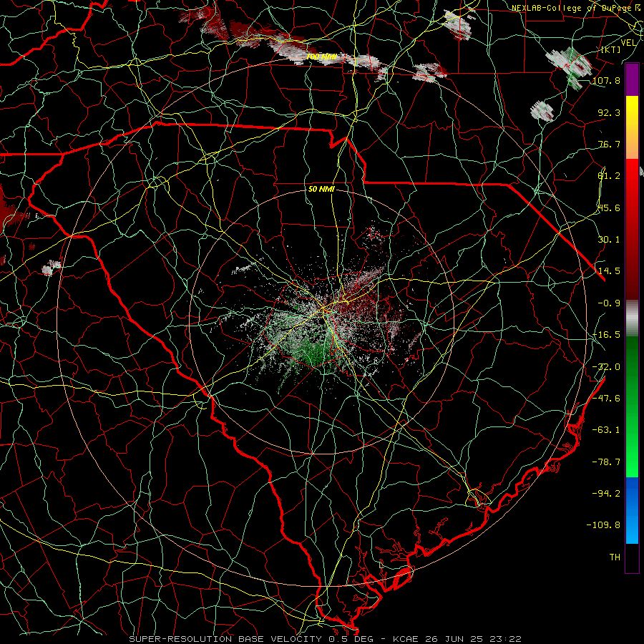The width and height of the screenshot is (644, 644).
Task: Select the -63.1 legend value
Action: (x=606, y=430)
